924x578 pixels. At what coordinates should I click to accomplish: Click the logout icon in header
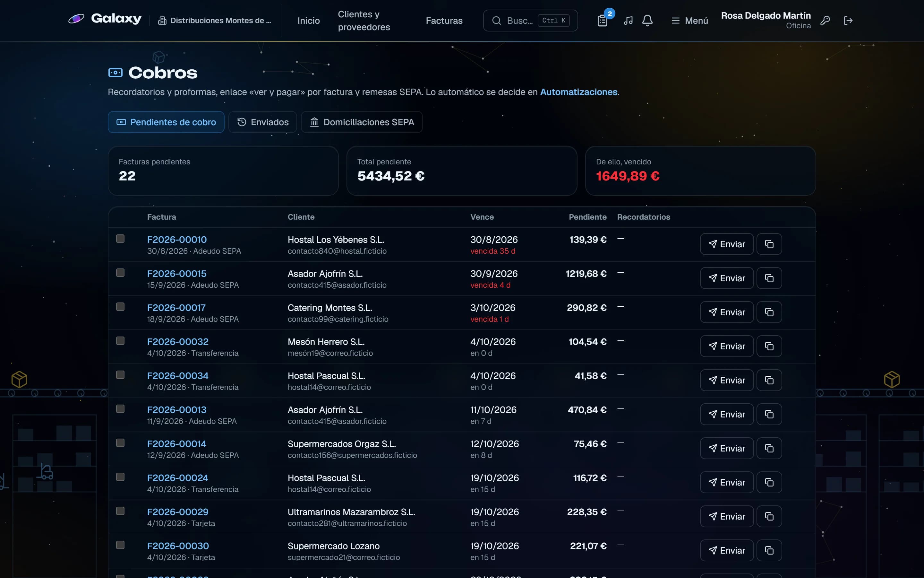coord(848,21)
